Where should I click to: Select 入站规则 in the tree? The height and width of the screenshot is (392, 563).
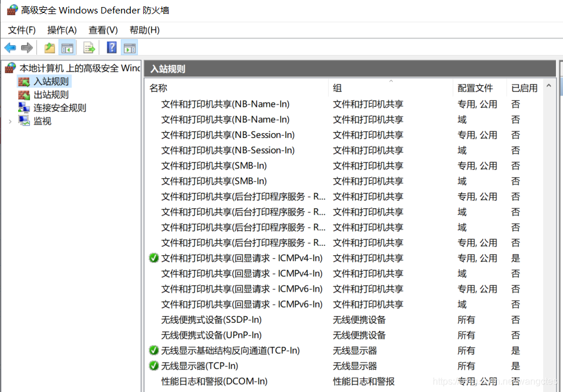[51, 82]
